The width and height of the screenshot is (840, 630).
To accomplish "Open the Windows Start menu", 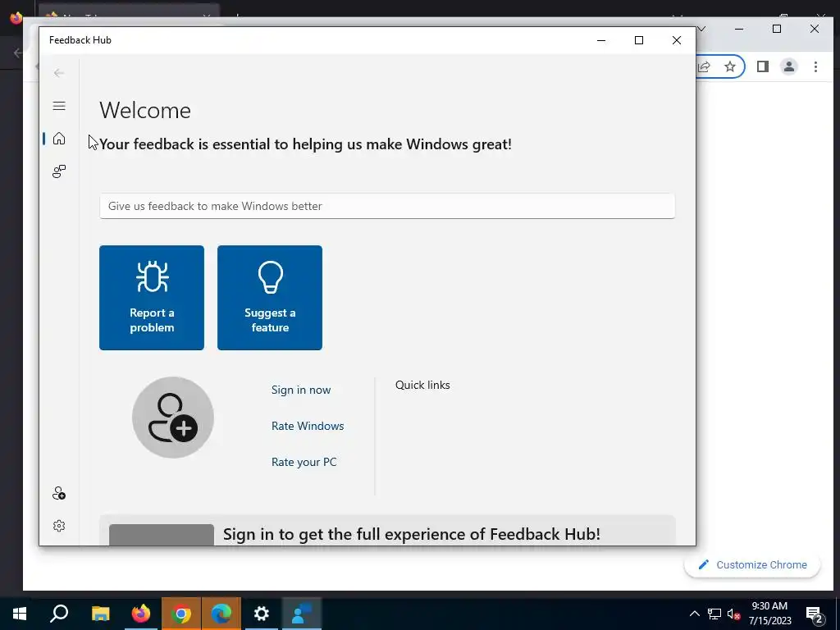I will pos(20,614).
